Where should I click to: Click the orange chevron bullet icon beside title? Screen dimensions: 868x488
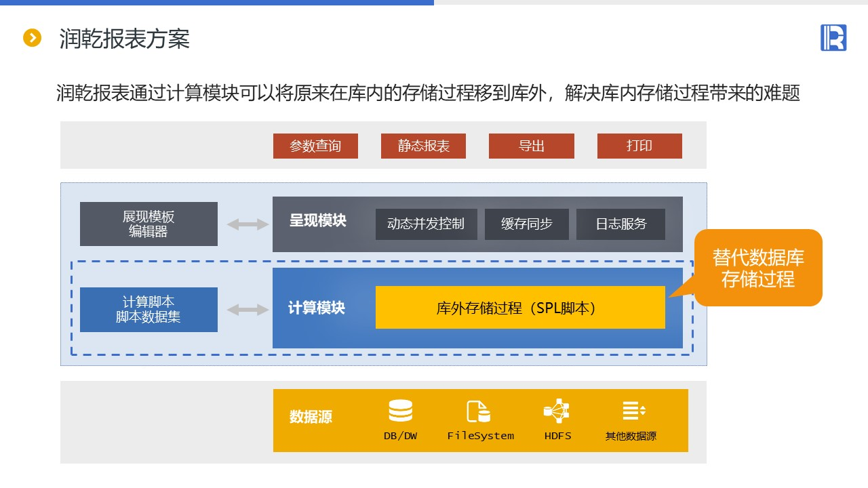(33, 38)
